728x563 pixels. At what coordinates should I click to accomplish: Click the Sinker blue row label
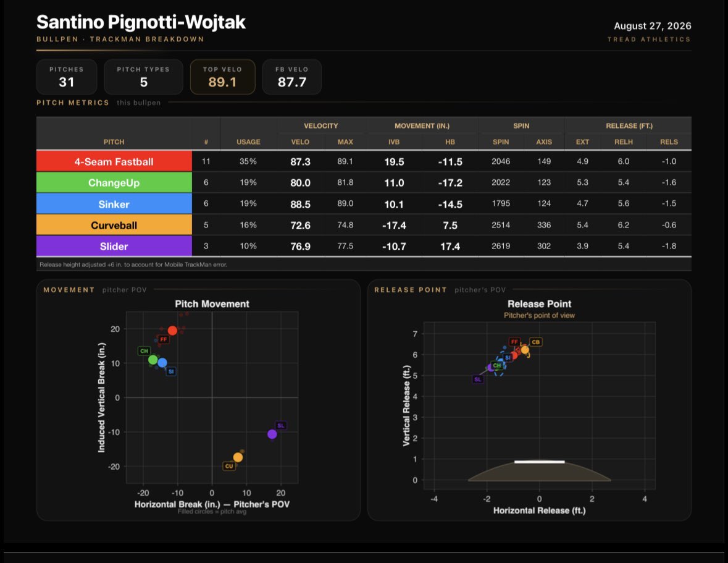coord(114,204)
